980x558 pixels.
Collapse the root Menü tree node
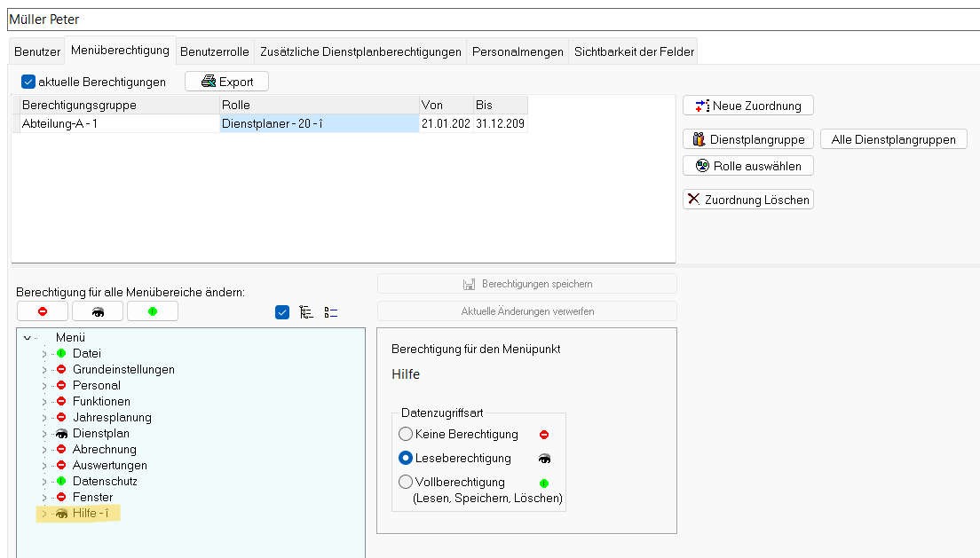[28, 338]
